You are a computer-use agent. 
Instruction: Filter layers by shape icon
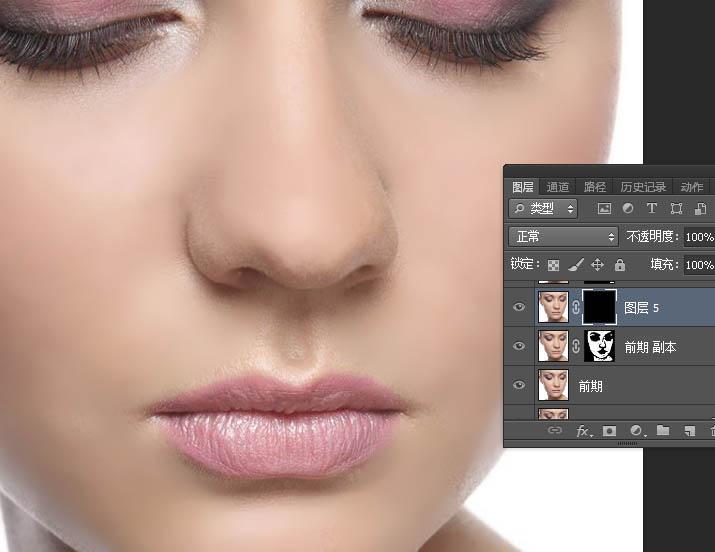tap(676, 209)
